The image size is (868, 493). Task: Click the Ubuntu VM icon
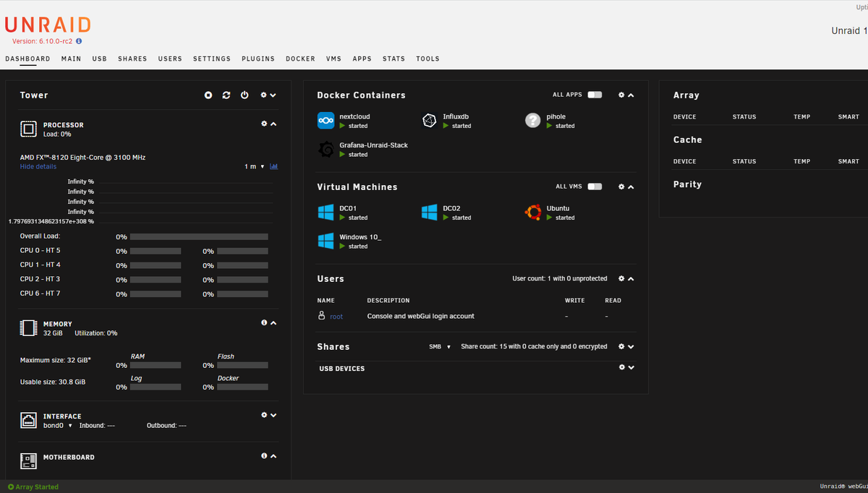[533, 213]
